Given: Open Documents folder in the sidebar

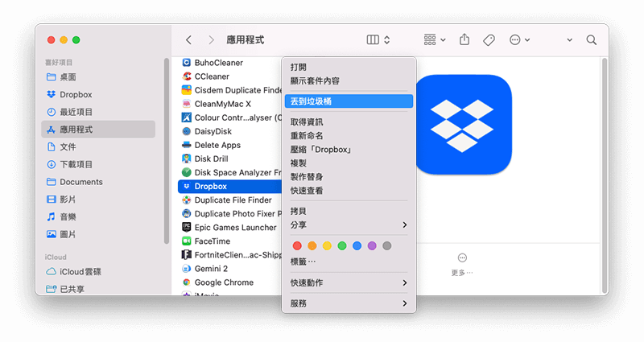Looking at the screenshot, I should [98, 182].
